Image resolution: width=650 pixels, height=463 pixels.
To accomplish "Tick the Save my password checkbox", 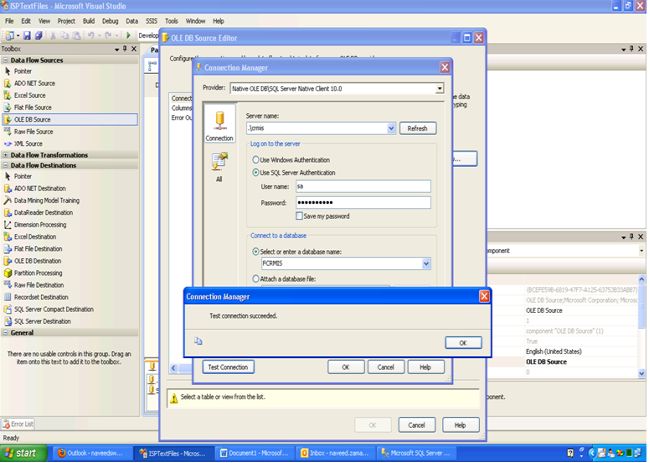I will click(x=299, y=216).
